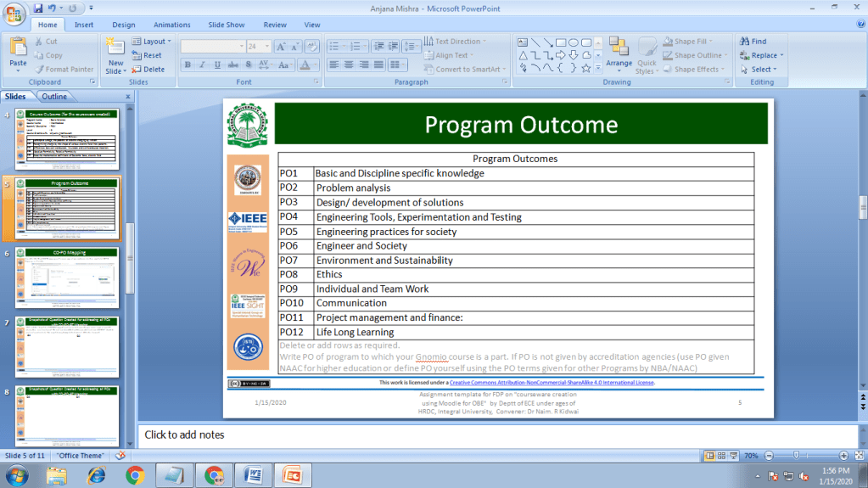Insert a New Slide
This screenshot has width=868, height=488.
tap(115, 56)
